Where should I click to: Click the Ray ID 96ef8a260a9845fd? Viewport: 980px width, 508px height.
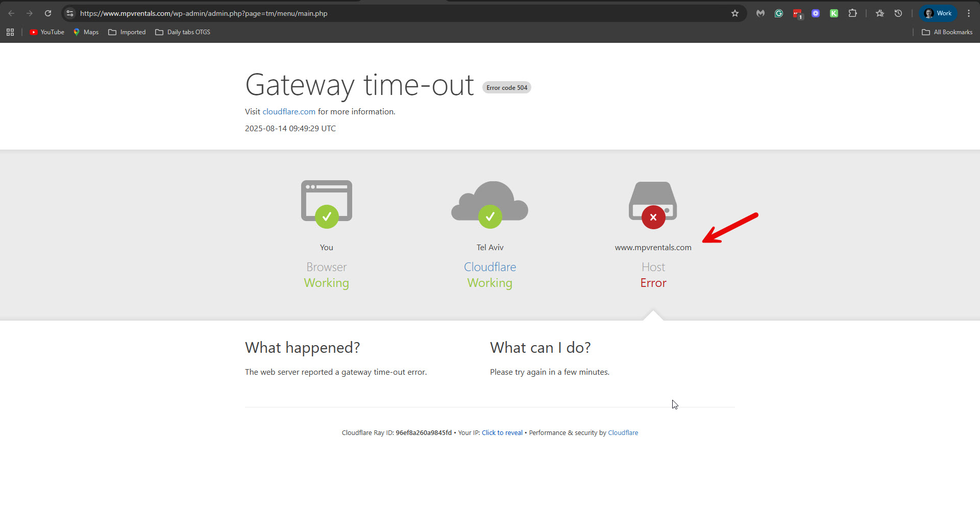tap(424, 432)
